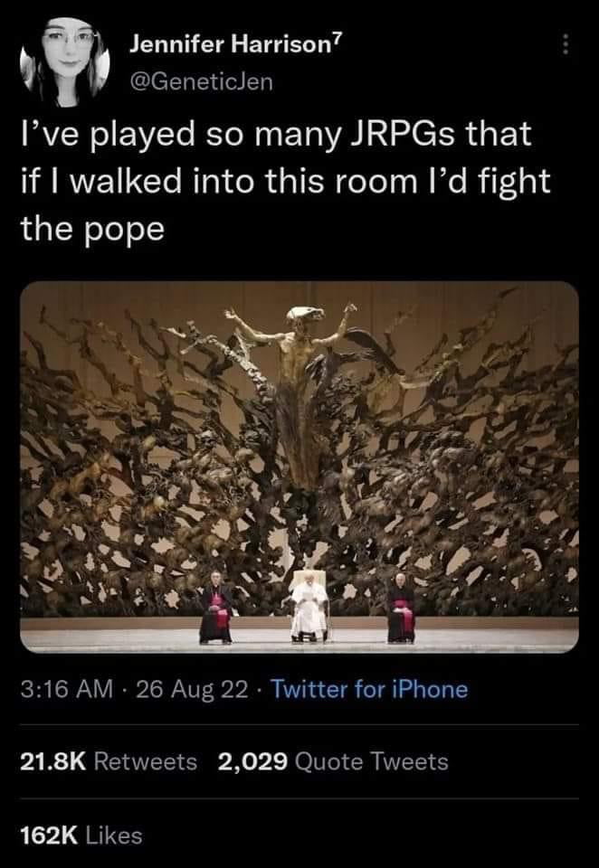Click the seated cleric on the left
Viewport: 599px width, 868px height.
pos(215,609)
